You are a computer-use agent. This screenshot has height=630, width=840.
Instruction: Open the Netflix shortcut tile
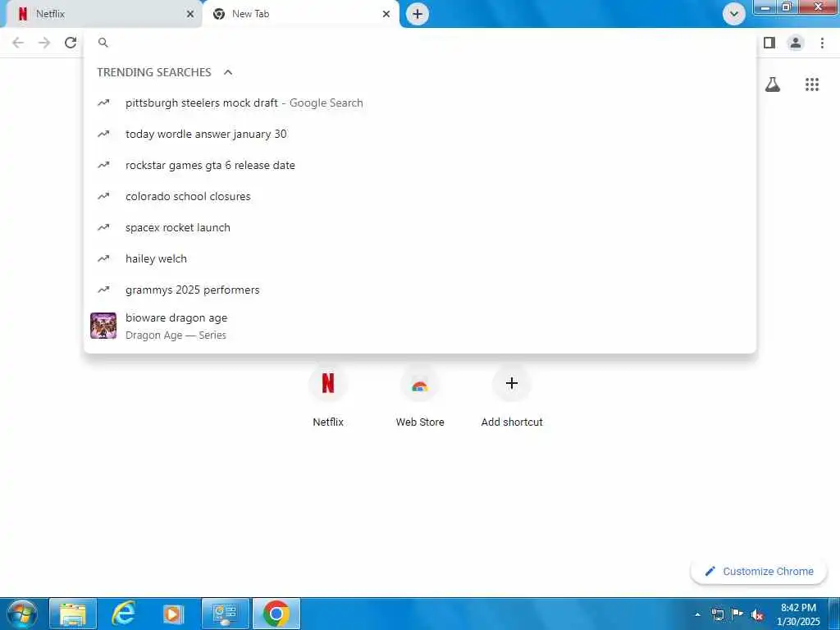pyautogui.click(x=328, y=396)
